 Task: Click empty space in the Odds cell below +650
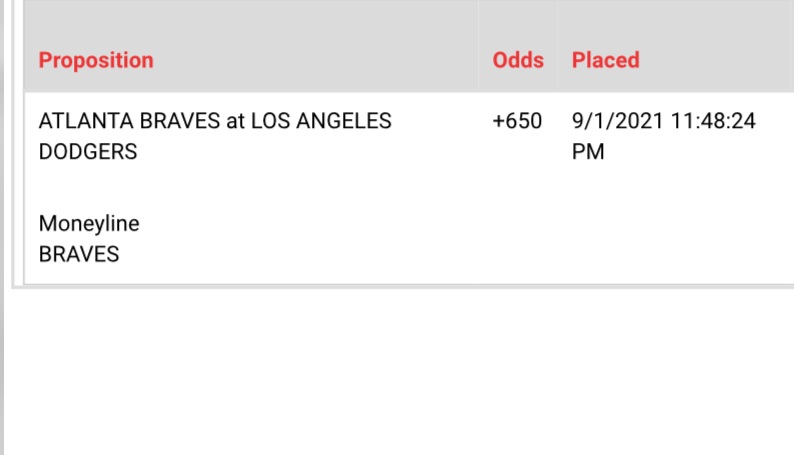pos(518,213)
